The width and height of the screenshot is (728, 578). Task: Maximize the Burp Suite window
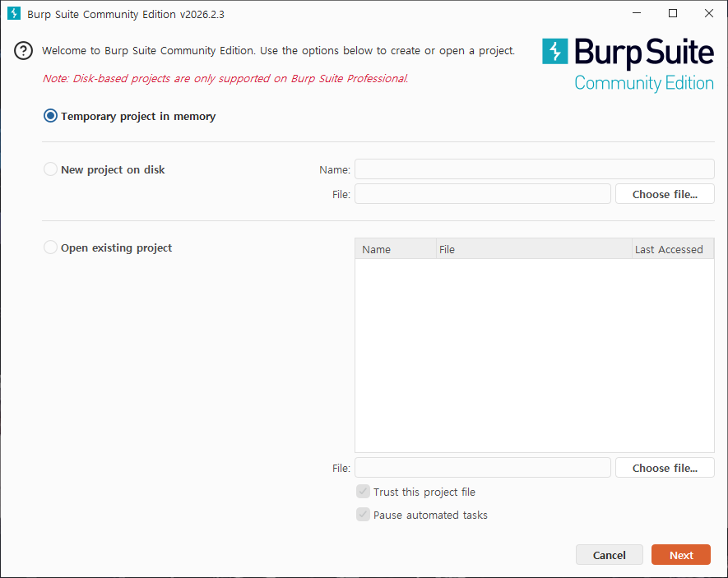coord(672,13)
